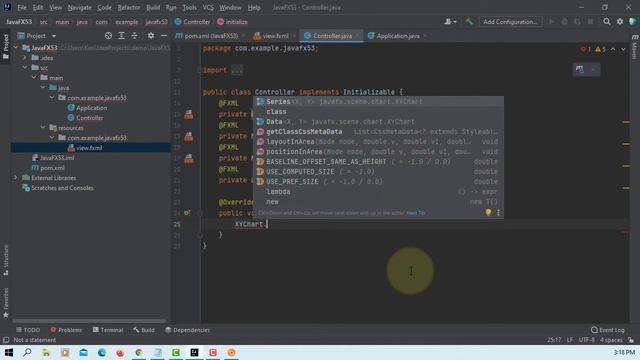Expand the .idea folder
The height and width of the screenshot is (360, 640).
(25, 58)
